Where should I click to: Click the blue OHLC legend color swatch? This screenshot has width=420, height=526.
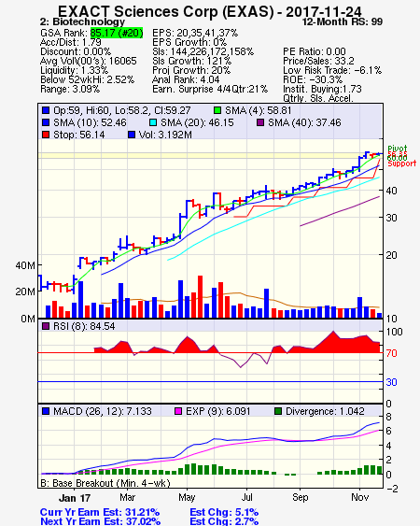[x=46, y=110]
